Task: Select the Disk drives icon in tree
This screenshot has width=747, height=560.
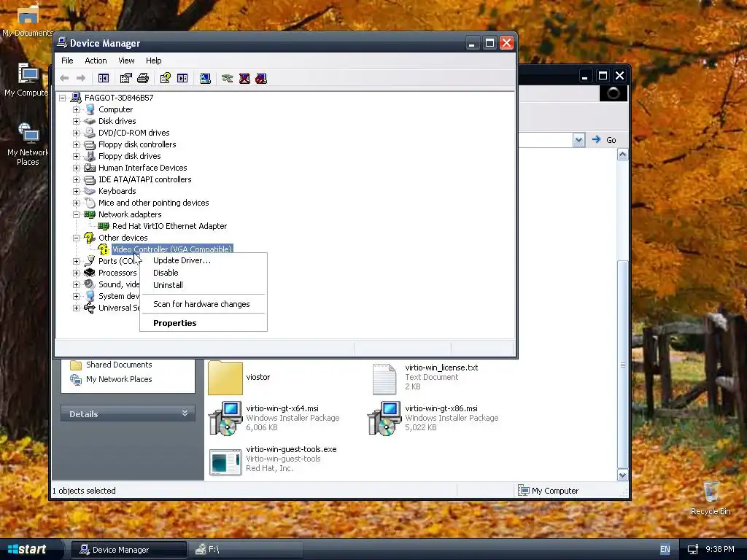Action: [90, 121]
